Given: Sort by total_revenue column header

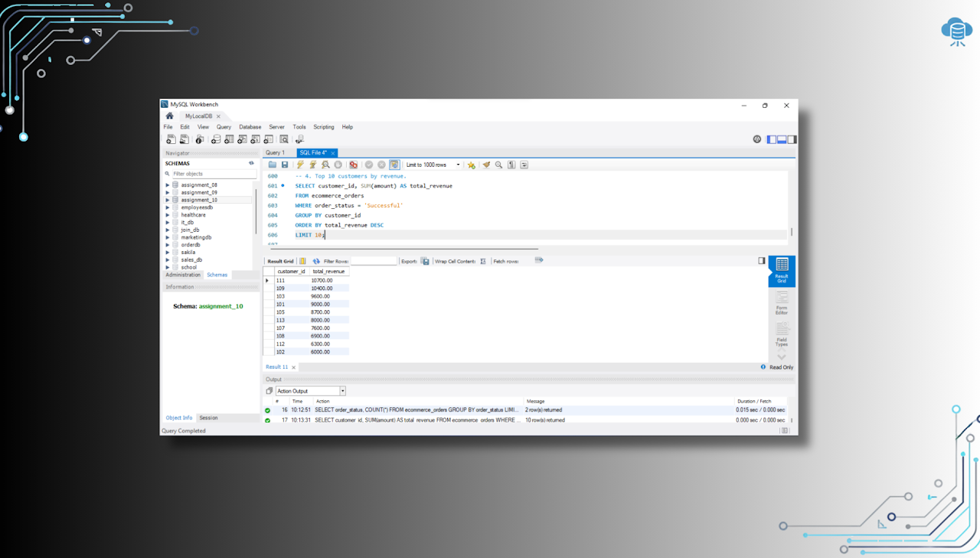Looking at the screenshot, I should pyautogui.click(x=328, y=271).
